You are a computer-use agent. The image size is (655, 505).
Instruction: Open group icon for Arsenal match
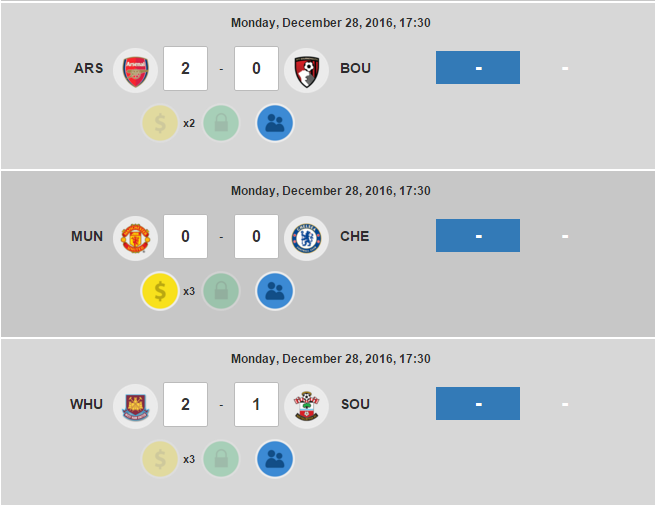click(x=275, y=124)
